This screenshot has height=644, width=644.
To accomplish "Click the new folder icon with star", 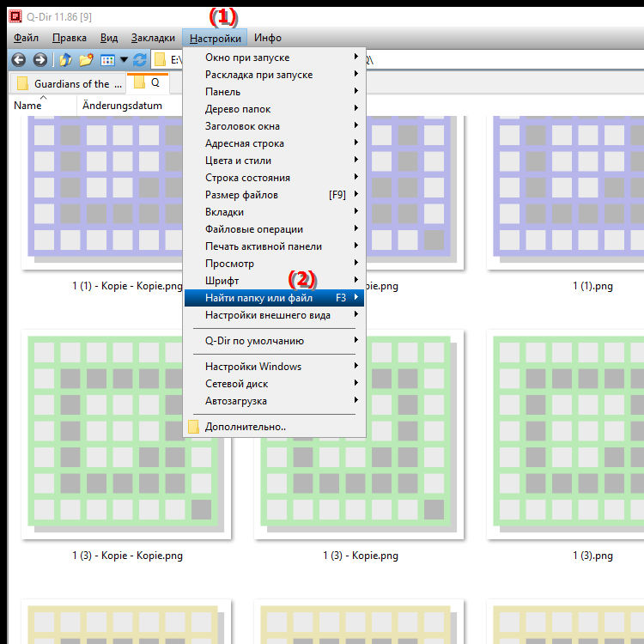I will click(x=86, y=60).
